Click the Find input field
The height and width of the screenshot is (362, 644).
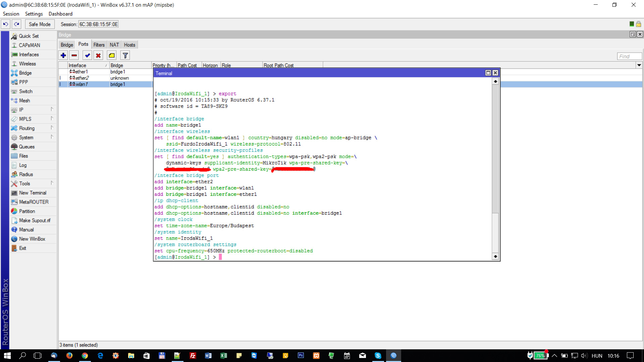tap(629, 56)
